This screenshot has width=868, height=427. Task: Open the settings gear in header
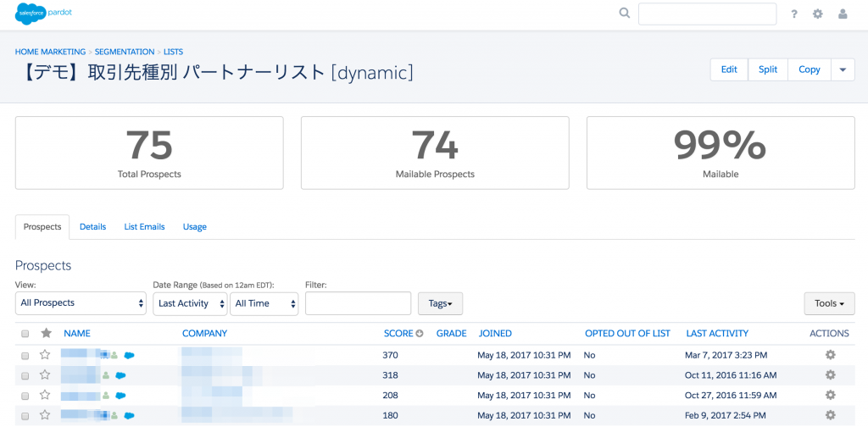pyautogui.click(x=818, y=14)
